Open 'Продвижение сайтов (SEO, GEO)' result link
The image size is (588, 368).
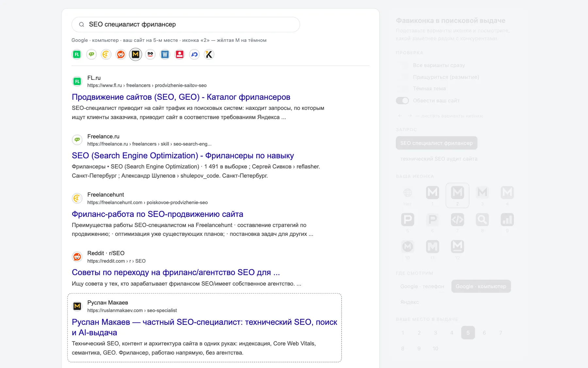click(181, 97)
